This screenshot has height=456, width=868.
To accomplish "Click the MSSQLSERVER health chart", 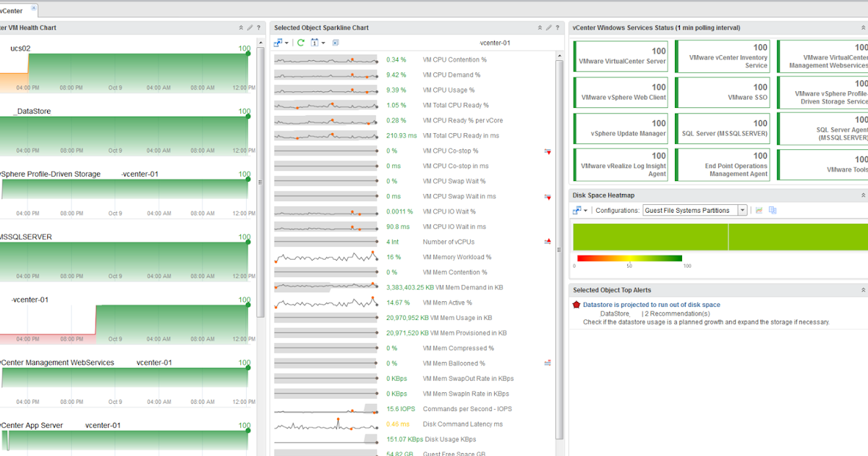I will (124, 262).
